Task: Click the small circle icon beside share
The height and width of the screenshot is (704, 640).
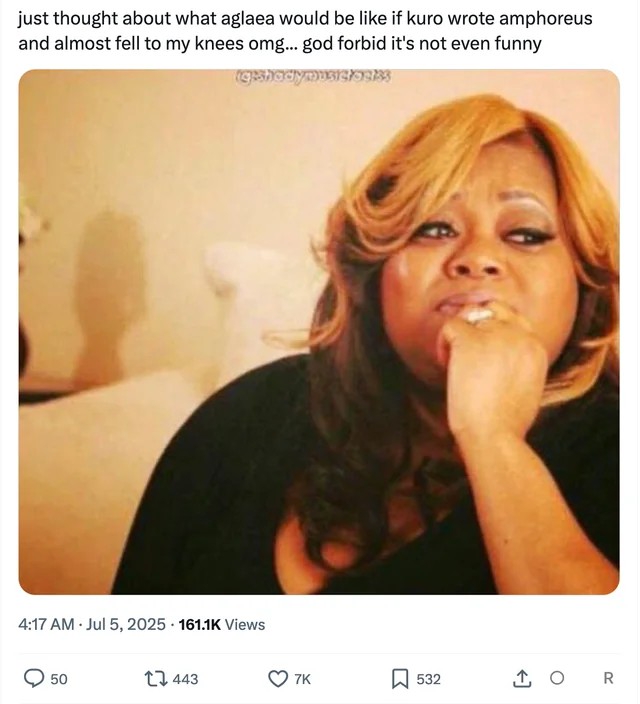Action: click(557, 679)
